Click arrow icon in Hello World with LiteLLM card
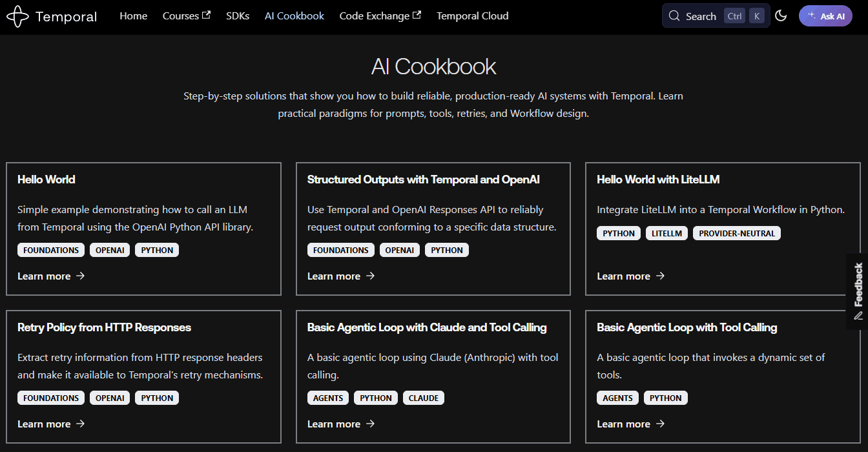The image size is (868, 452). 660,276
